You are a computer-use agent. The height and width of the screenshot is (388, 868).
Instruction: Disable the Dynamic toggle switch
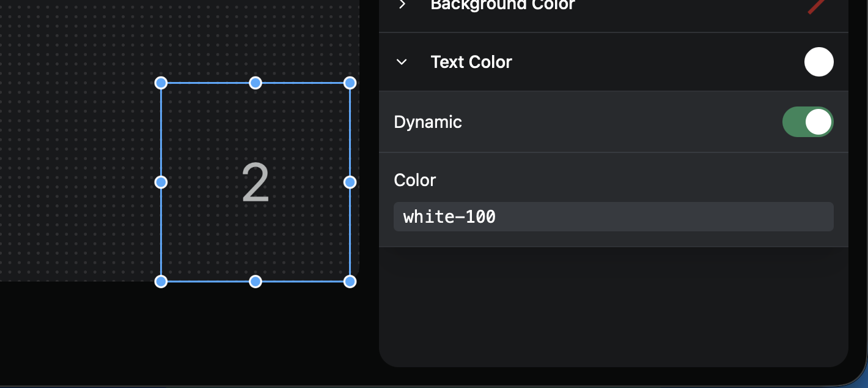807,122
